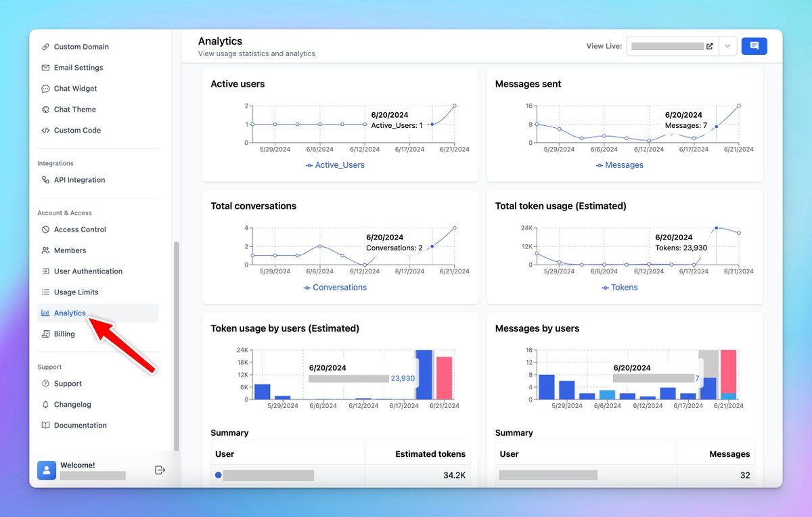The height and width of the screenshot is (517, 812).
Task: Click the logout icon beside Welcome
Action: [160, 470]
